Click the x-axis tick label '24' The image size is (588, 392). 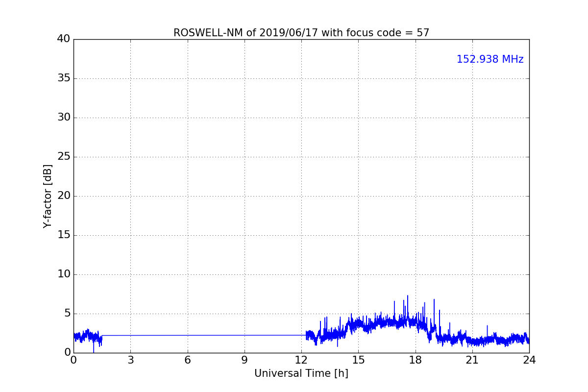click(x=529, y=360)
